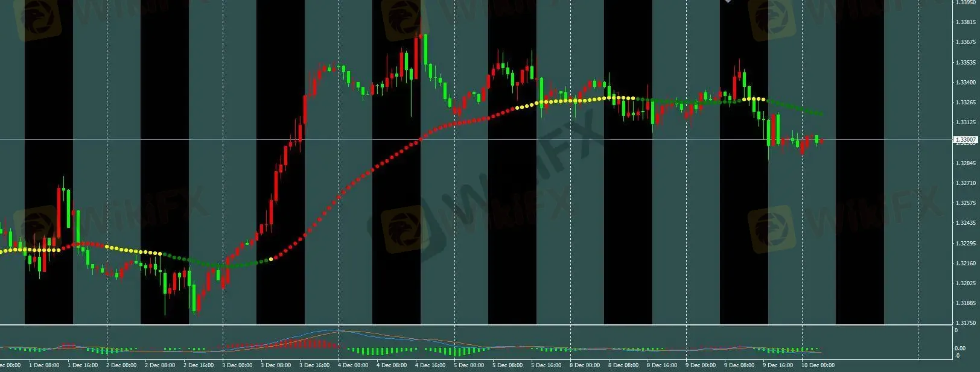
Task: Click the green MACD histogram trough near 5 Dec 00:00
Action: coord(459,351)
